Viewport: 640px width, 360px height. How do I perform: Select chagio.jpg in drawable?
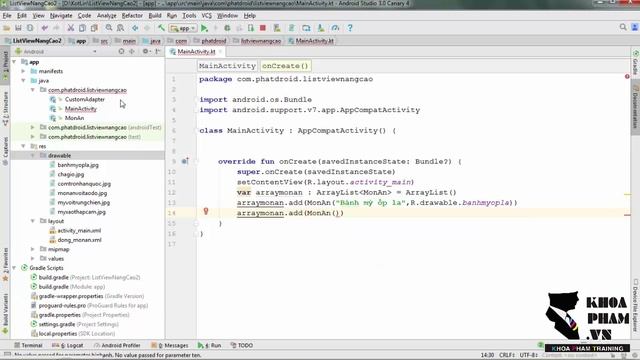point(71,174)
